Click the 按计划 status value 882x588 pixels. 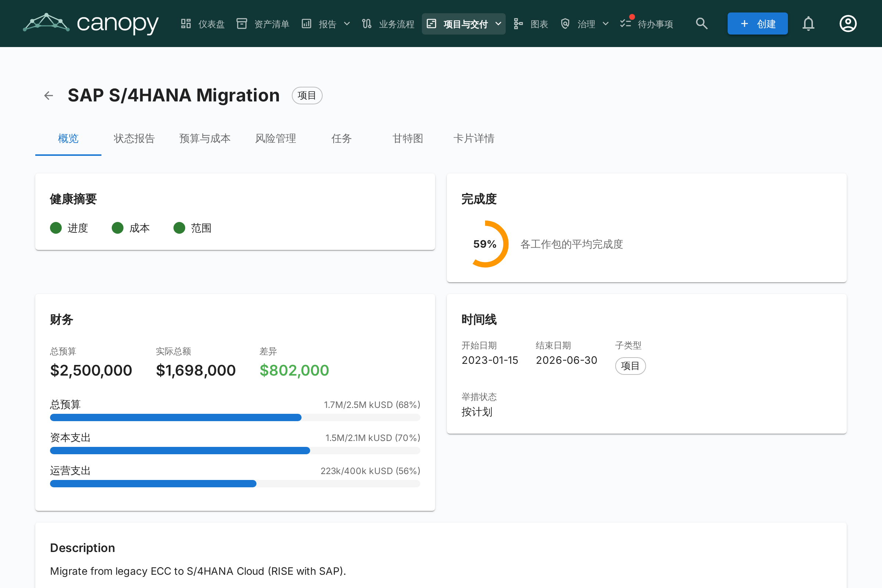477,412
